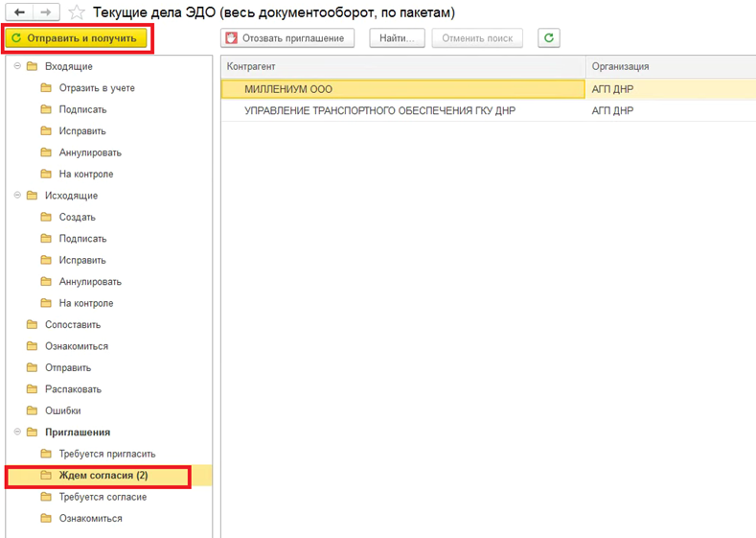Image resolution: width=756 pixels, height=538 pixels.
Task: Select На контроле under Исходящие
Action: (x=86, y=303)
